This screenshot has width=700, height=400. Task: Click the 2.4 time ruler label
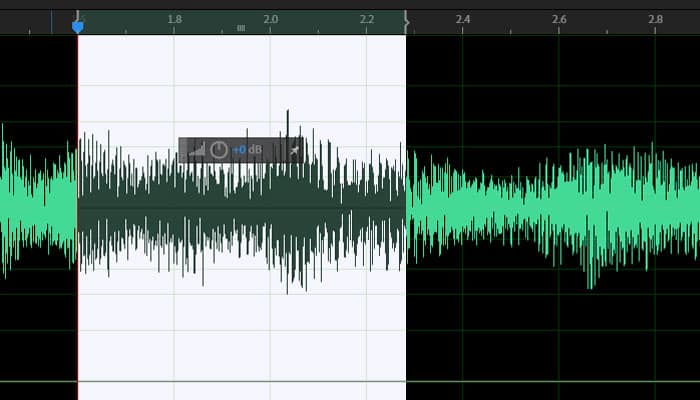coord(463,19)
